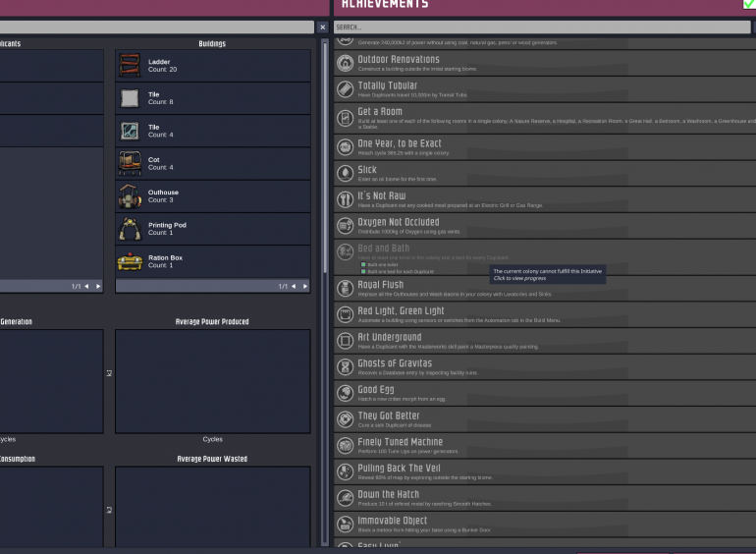756x554 pixels.
Task: Collapse the Bed and Bath achievement title
Action: (x=383, y=249)
